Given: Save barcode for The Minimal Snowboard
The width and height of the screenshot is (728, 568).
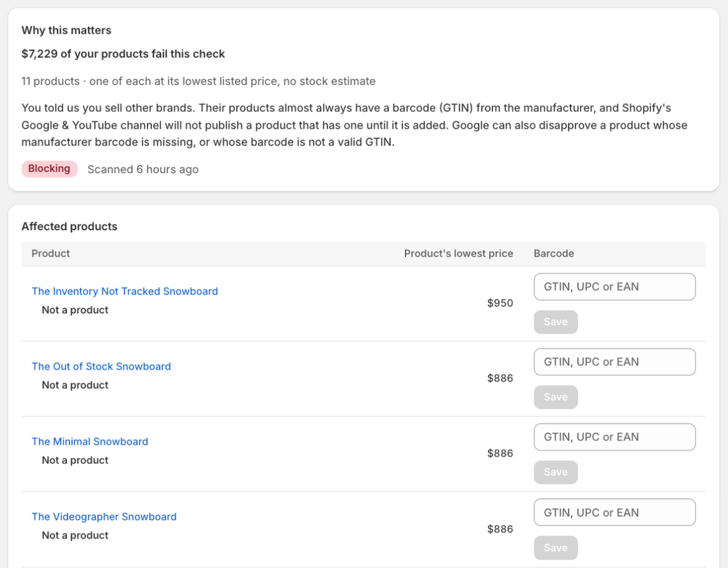Looking at the screenshot, I should pos(556,472).
